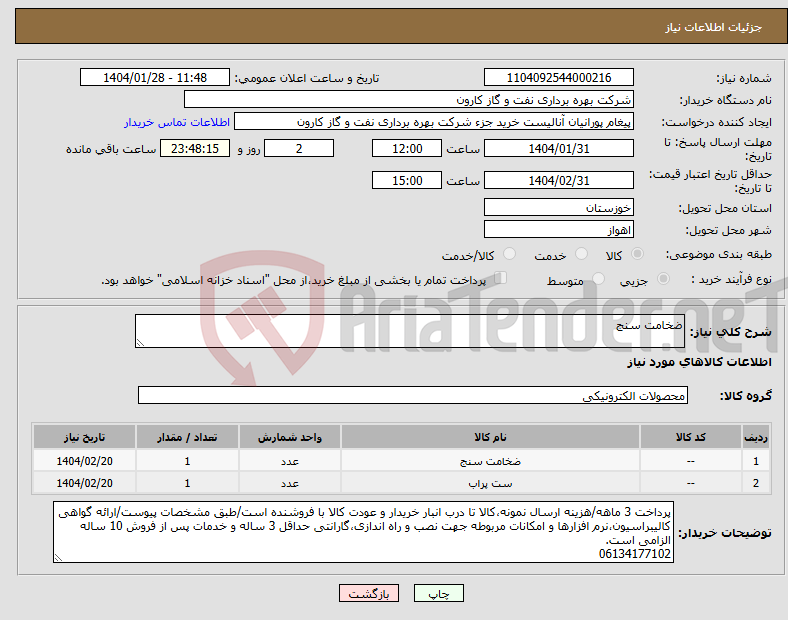This screenshot has height=620, width=788.
Task: Click the announcement date field 1404/01/28 - 11:48
Action: tap(155, 77)
